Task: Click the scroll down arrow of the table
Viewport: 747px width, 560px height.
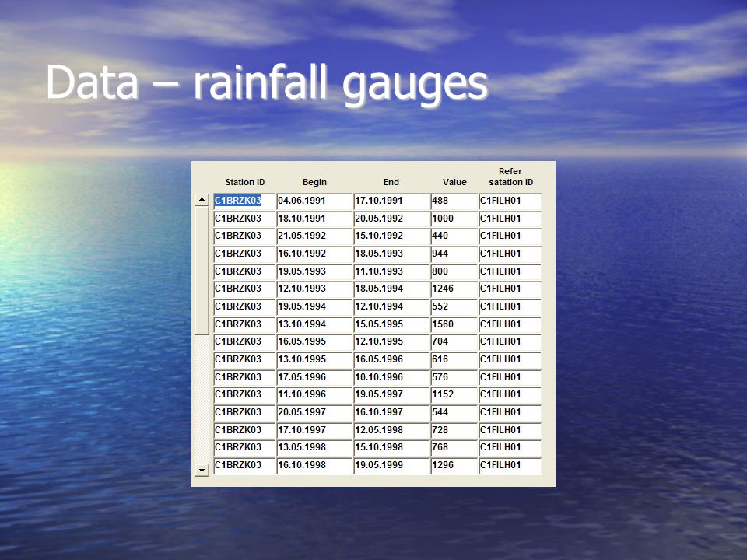Action: point(202,470)
